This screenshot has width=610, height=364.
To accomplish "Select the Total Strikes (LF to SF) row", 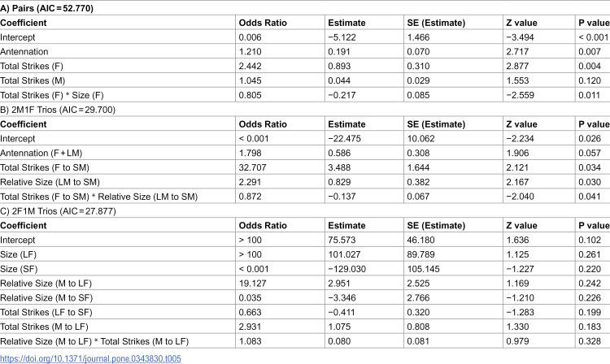I will pos(305,312).
